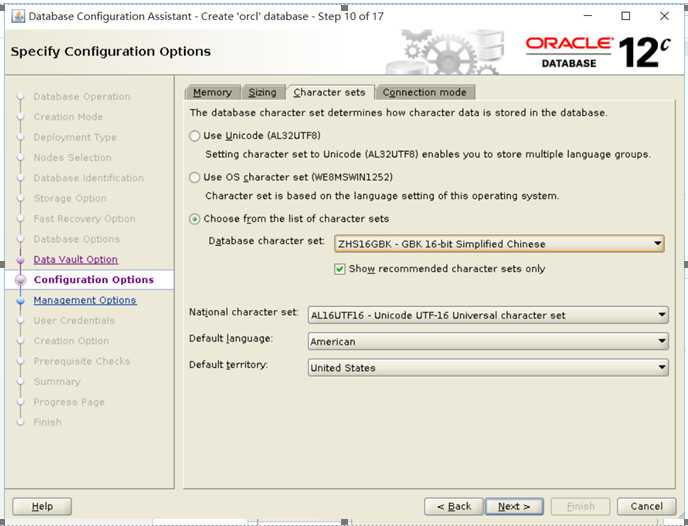The height and width of the screenshot is (526, 688).
Task: Click the Storage Option step label
Action: click(x=70, y=198)
